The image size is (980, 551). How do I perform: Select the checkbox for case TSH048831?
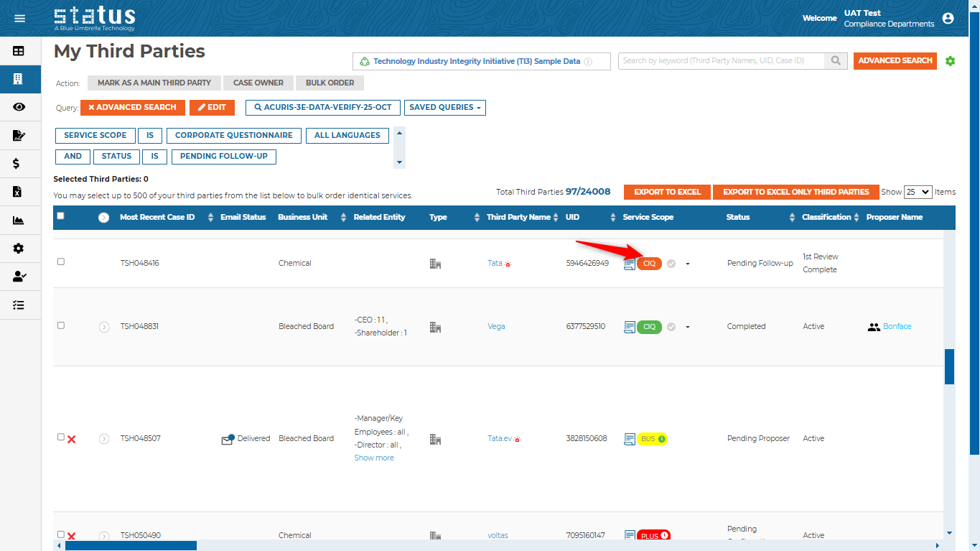coord(61,325)
